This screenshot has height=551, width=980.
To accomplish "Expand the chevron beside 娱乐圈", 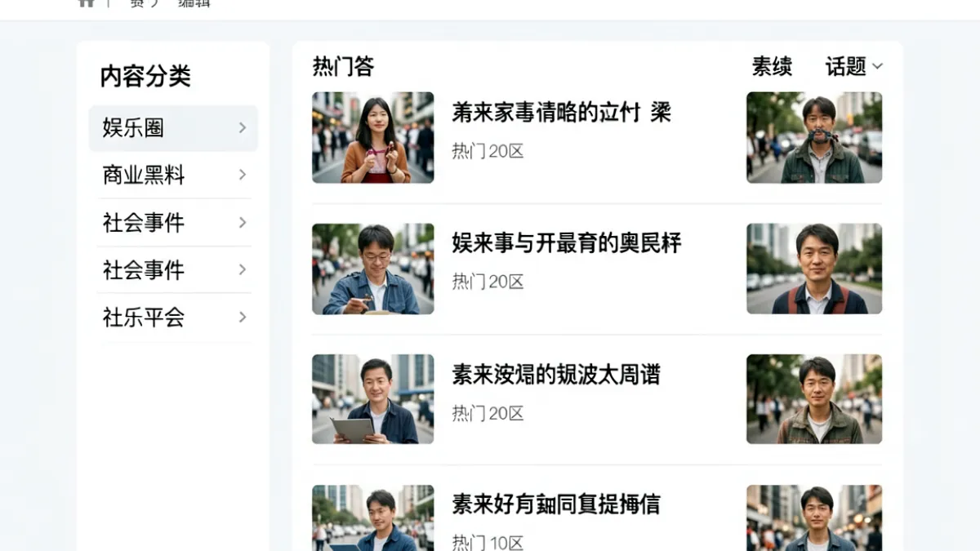I will tap(242, 128).
